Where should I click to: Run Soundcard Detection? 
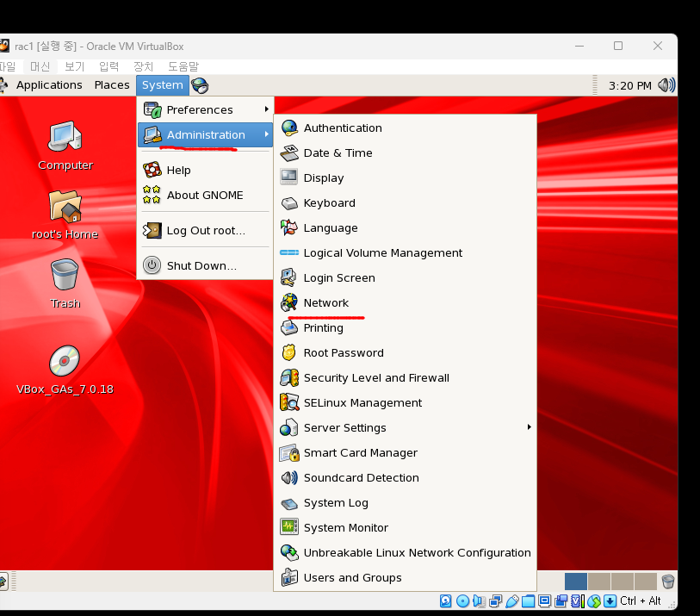405,478
